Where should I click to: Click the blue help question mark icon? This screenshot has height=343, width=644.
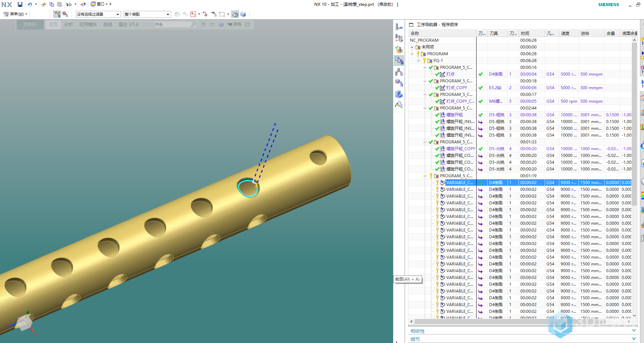tap(221, 24)
